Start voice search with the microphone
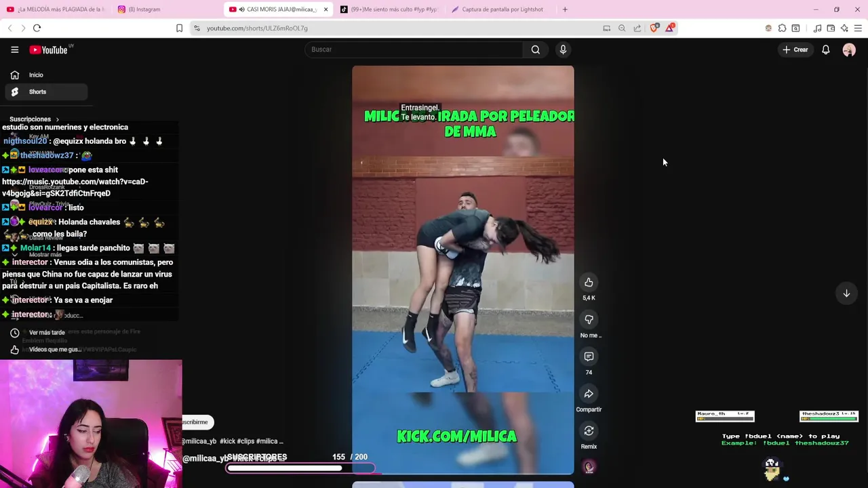This screenshot has height=488, width=868. pos(563,49)
